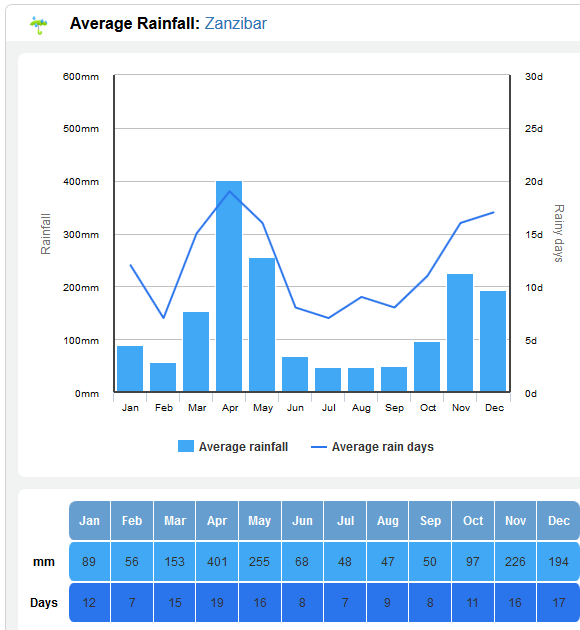Viewport: 580px width, 630px height.
Task: Click the June rainfall bar
Action: tap(295, 374)
